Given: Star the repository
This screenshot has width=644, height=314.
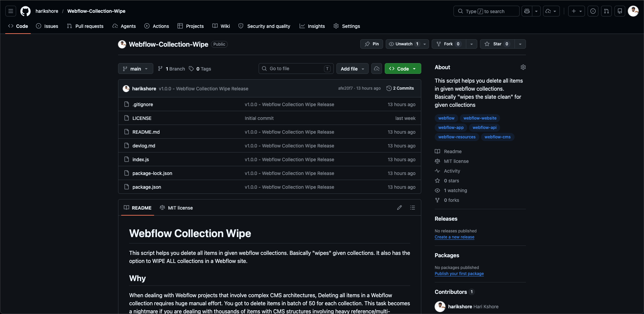Looking at the screenshot, I should tap(497, 44).
